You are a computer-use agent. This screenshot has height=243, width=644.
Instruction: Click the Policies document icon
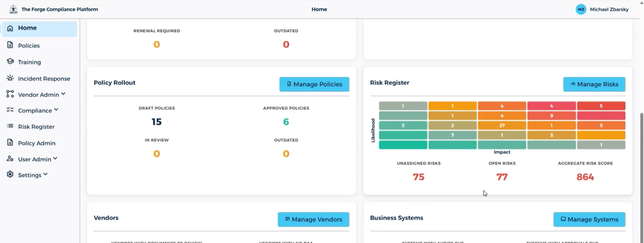[x=10, y=45]
